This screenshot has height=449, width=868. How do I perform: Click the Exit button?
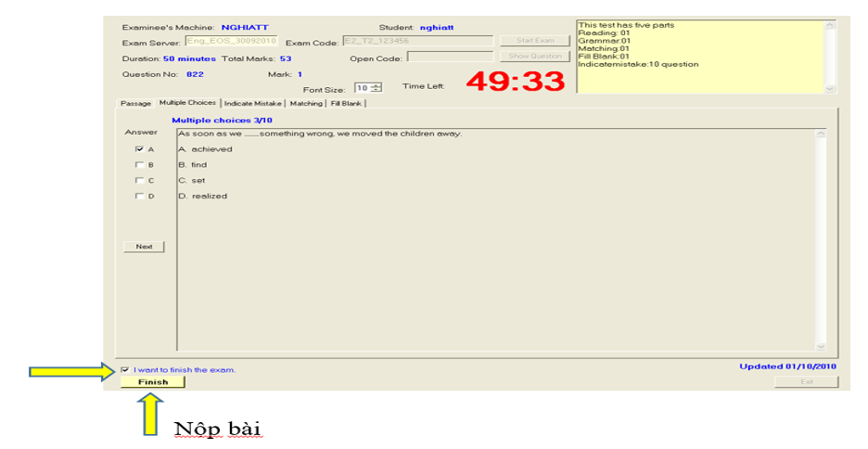click(x=806, y=382)
